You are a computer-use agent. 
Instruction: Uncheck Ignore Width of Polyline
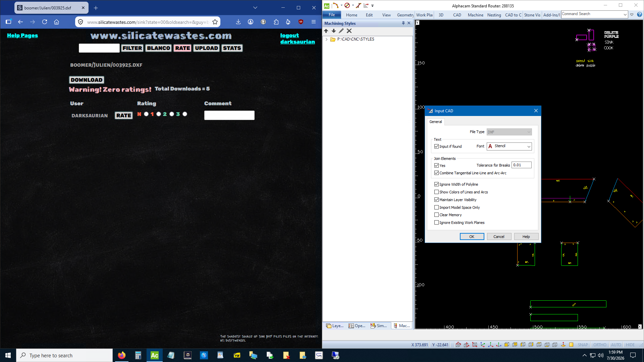tap(436, 184)
